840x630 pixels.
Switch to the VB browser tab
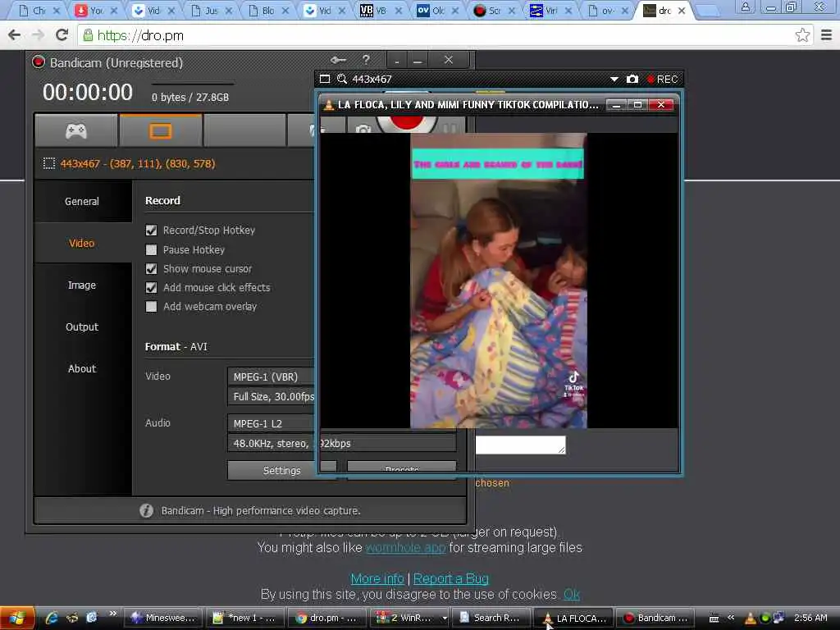point(379,10)
